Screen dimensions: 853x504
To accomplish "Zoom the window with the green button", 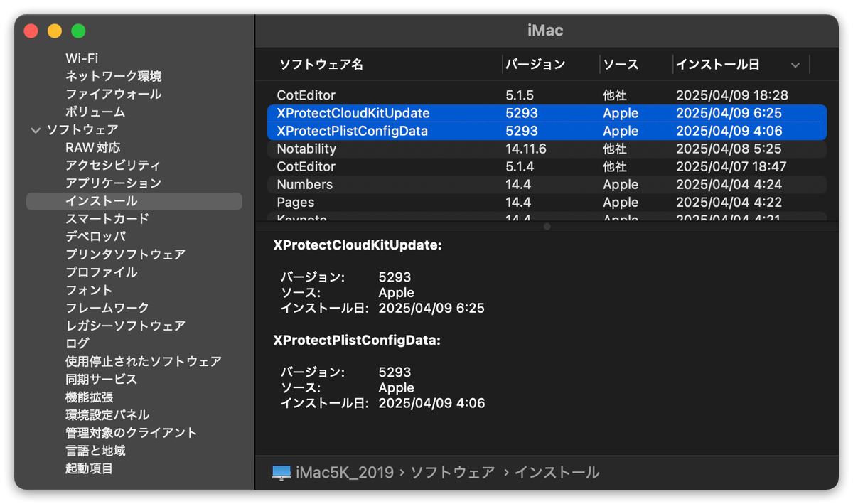I will [78, 31].
